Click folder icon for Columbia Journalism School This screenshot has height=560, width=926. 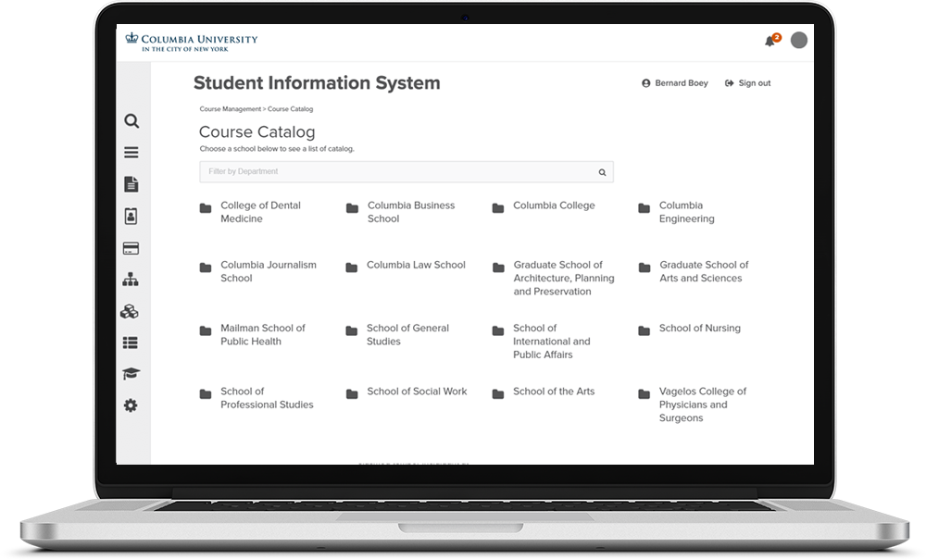206,268
